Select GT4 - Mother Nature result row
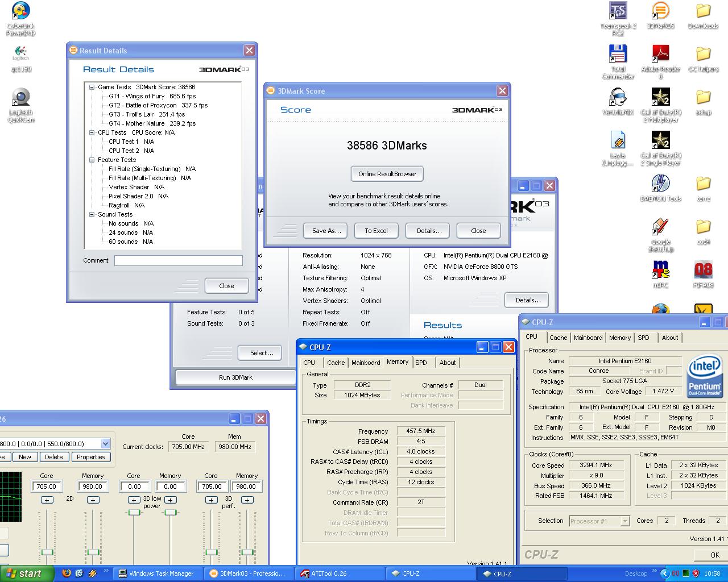Viewport: 728px width, 582px height. tap(152, 123)
